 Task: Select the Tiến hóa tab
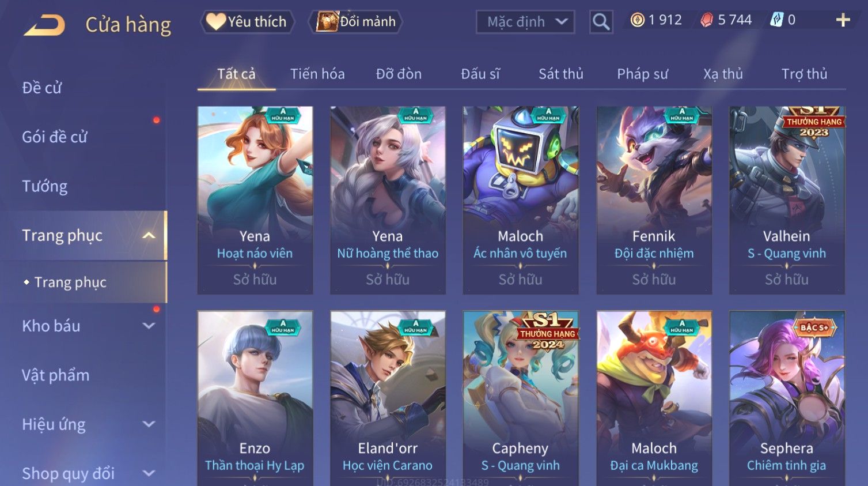point(317,74)
